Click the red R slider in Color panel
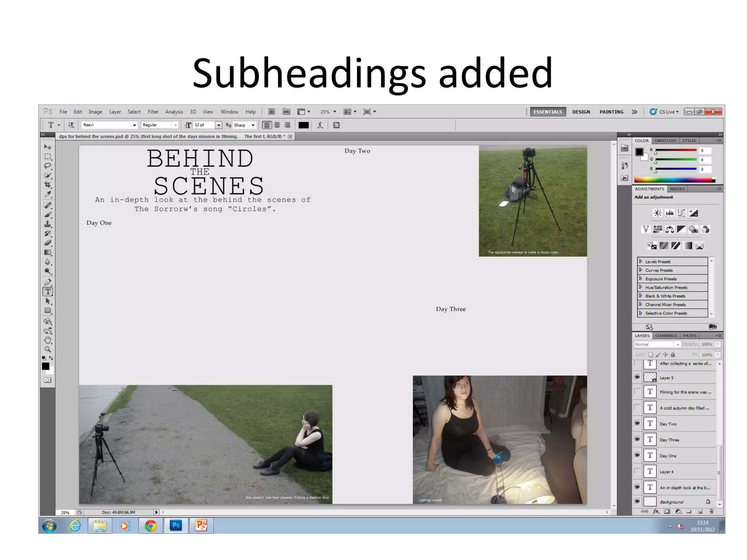 point(676,150)
